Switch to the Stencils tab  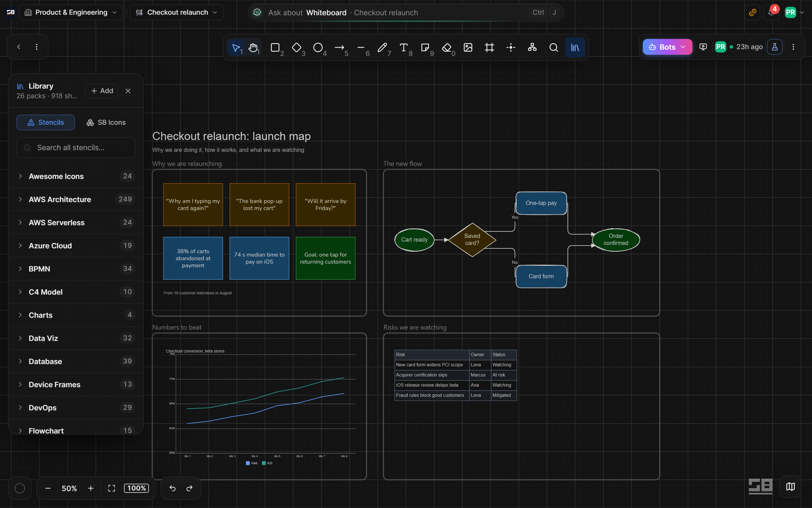[x=46, y=122]
